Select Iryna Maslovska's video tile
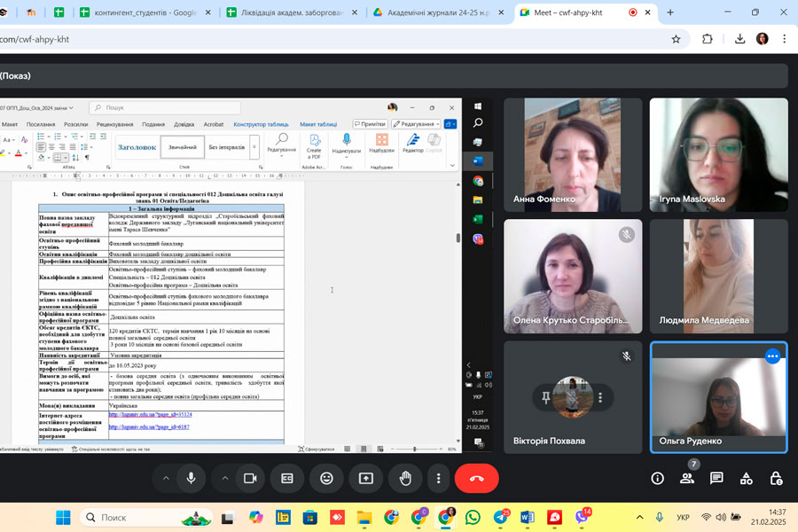The height and width of the screenshot is (532, 798). click(718, 155)
